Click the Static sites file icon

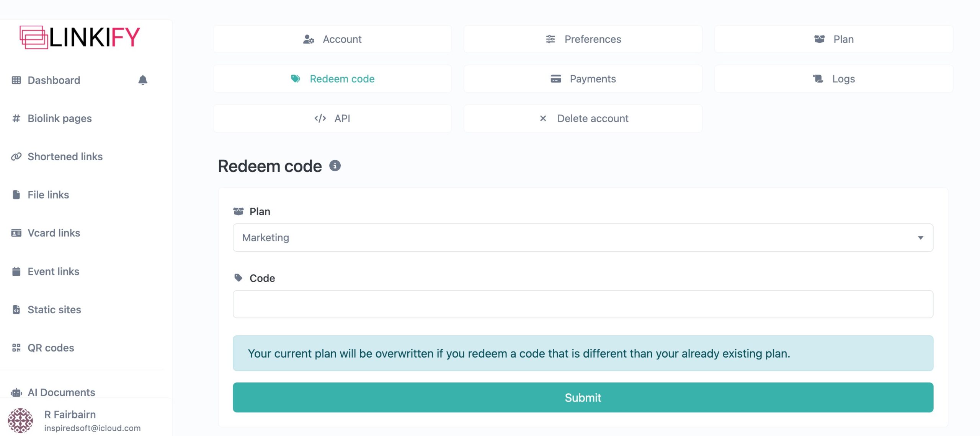click(x=16, y=309)
